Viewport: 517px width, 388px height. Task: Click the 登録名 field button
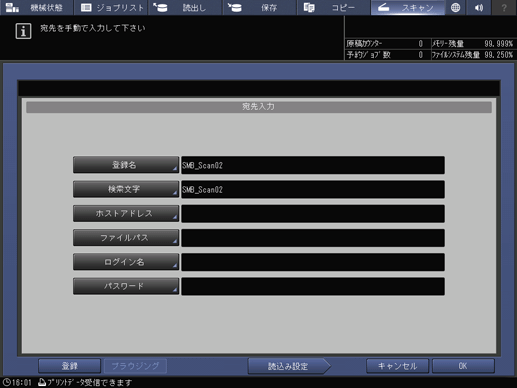click(x=126, y=165)
